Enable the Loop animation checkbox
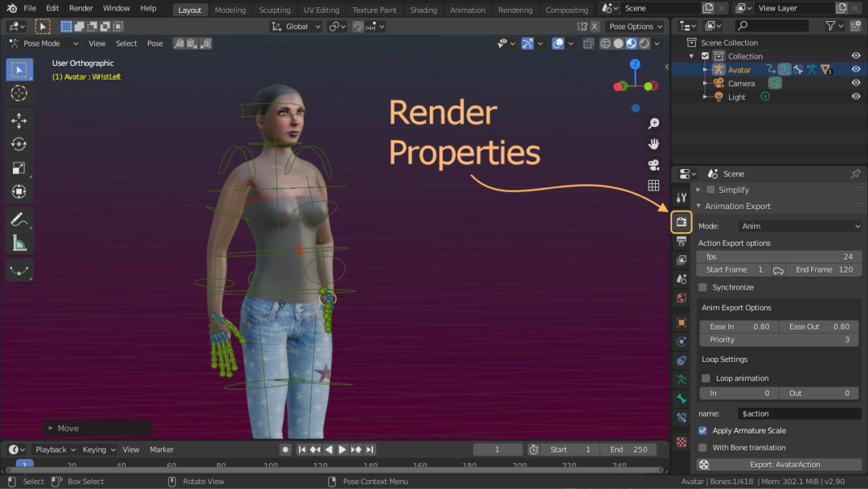 coord(706,378)
